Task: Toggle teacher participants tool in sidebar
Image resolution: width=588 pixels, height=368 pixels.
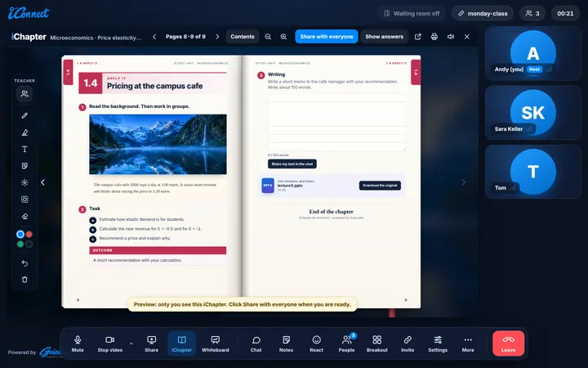Action: [x=24, y=94]
